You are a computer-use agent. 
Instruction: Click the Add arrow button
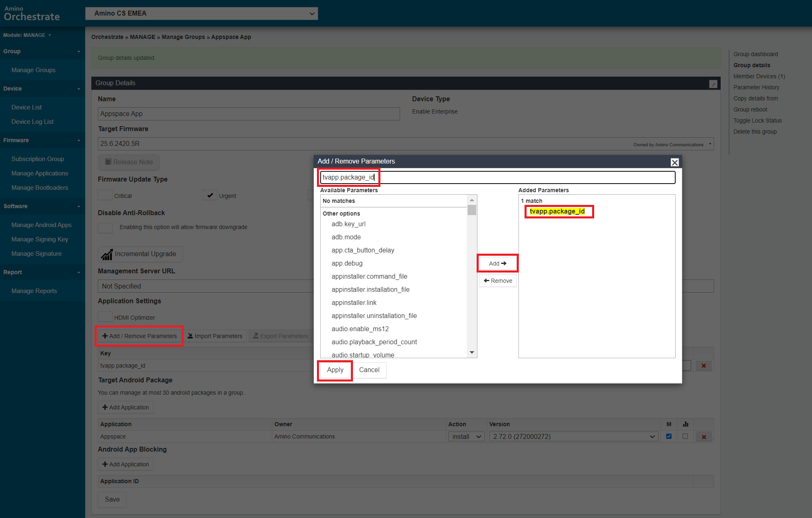(x=498, y=264)
